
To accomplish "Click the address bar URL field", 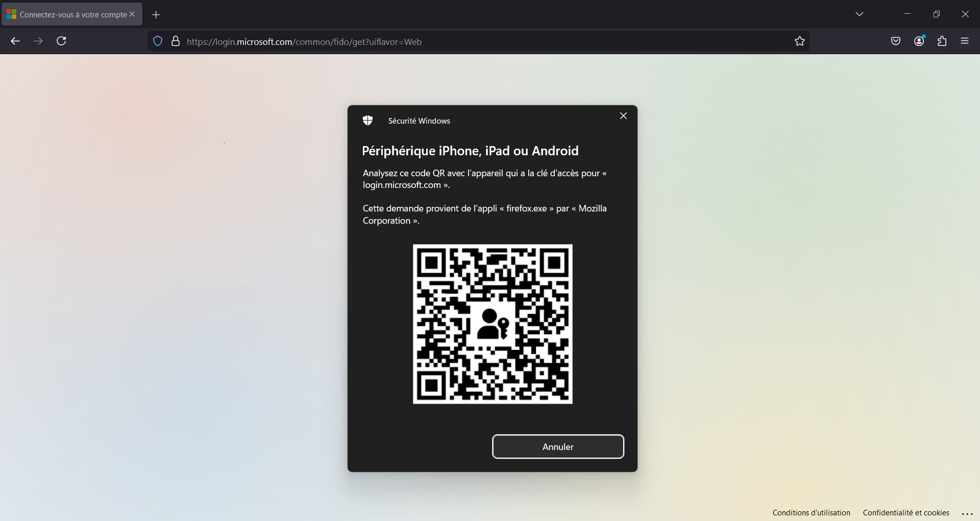I will (x=459, y=42).
